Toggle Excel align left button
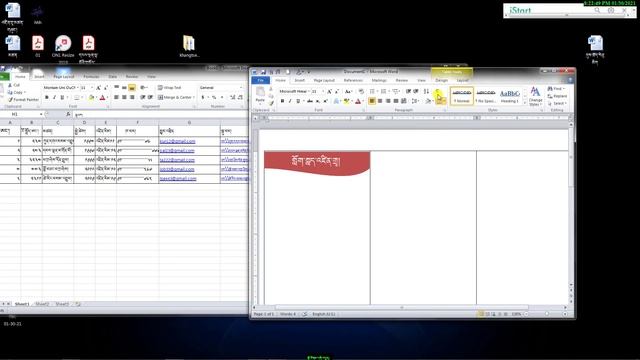This screenshot has width=640, height=360. (x=116, y=97)
